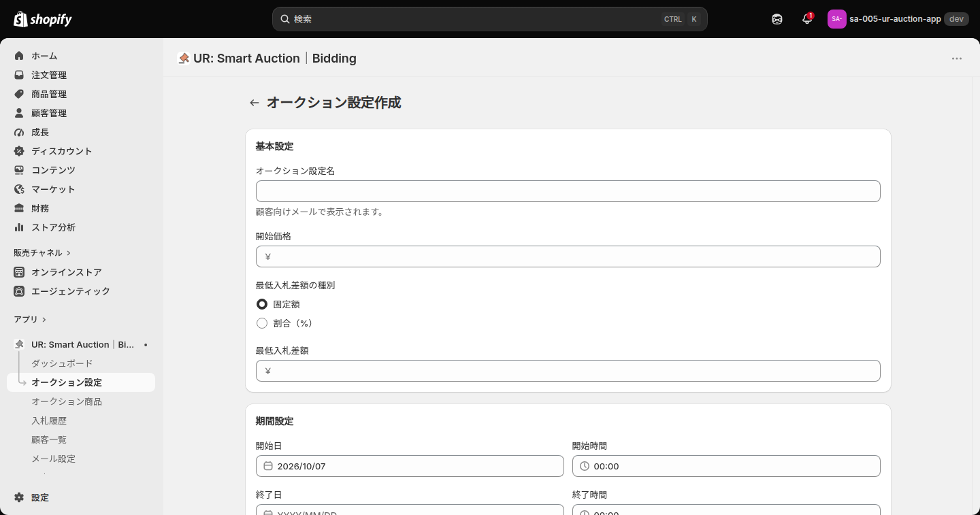Image resolution: width=980 pixels, height=515 pixels.
Task: Open the 開始日 date picker
Action: tap(410, 466)
